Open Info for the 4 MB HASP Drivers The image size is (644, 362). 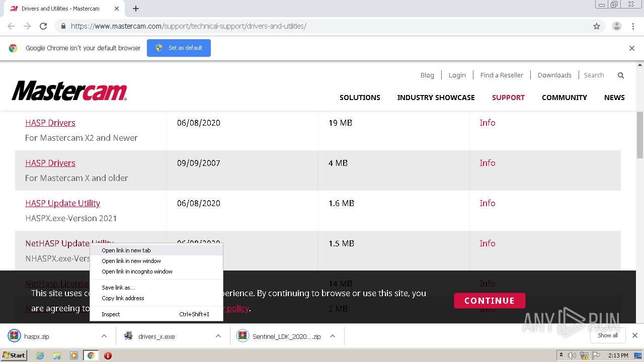[488, 163]
